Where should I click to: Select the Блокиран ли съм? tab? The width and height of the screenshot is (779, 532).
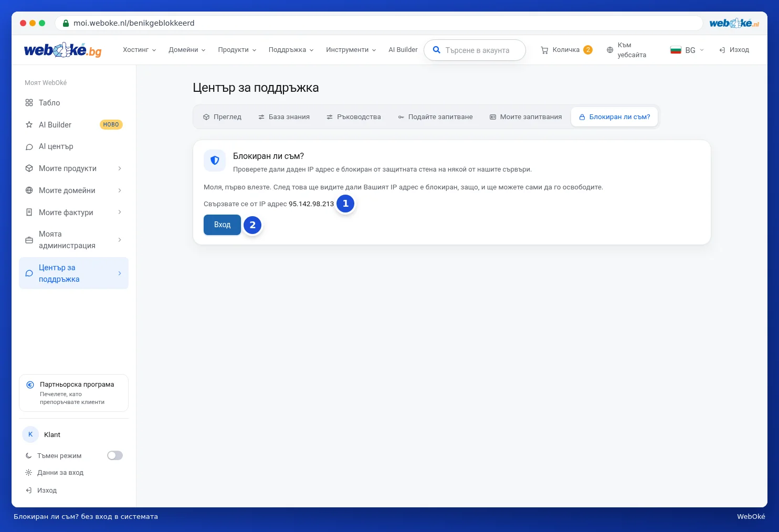tap(615, 117)
